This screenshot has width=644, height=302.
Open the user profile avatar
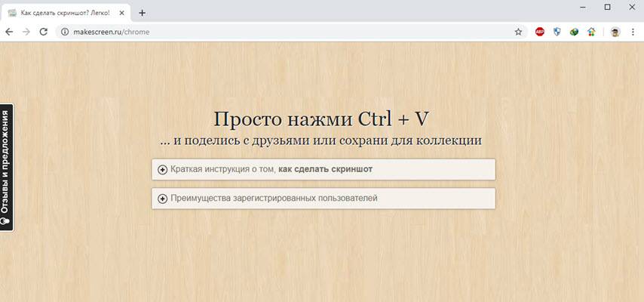click(615, 32)
